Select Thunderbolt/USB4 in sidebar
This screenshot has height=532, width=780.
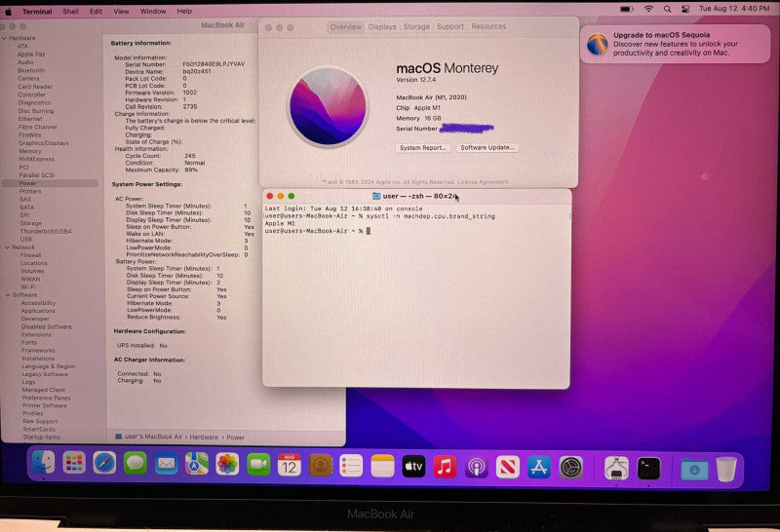tap(45, 231)
